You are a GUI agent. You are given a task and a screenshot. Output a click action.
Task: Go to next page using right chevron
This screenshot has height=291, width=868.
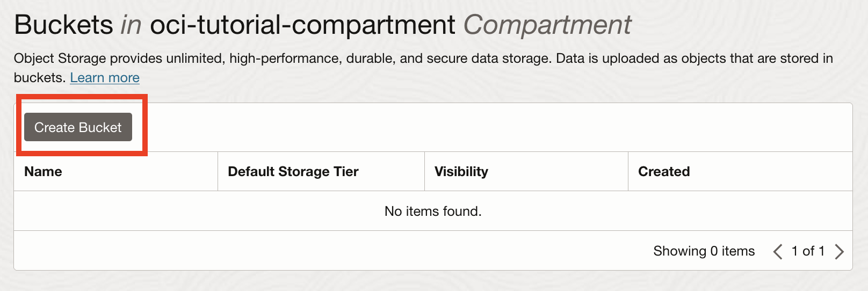[x=840, y=251]
